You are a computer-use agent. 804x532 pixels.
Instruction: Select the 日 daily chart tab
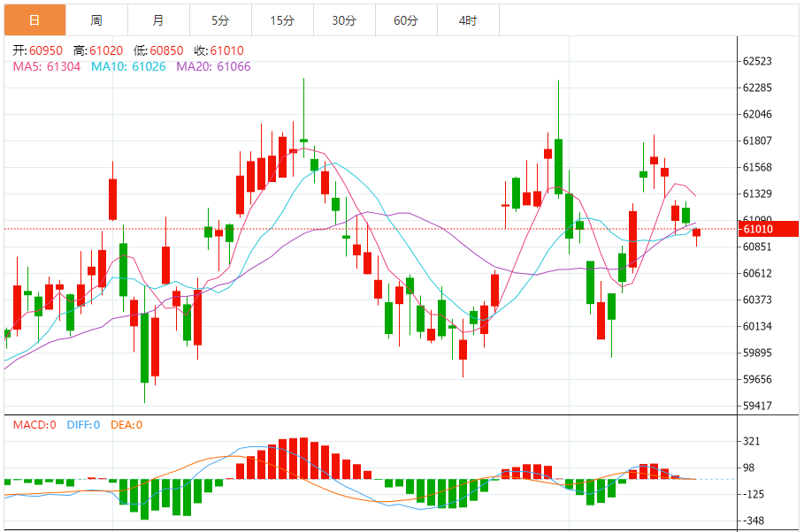click(x=34, y=20)
